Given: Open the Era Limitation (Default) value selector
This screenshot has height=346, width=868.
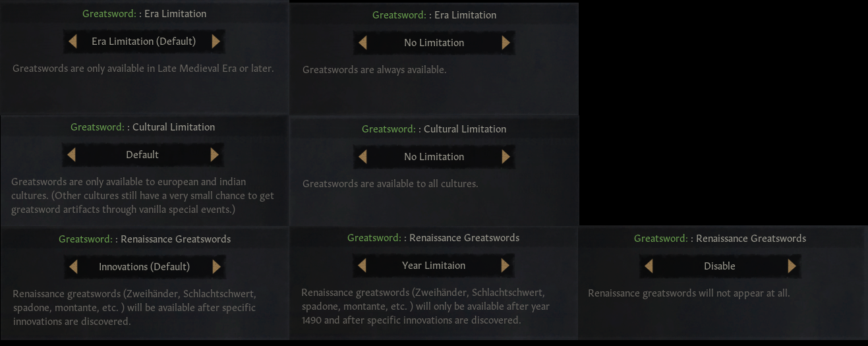Looking at the screenshot, I should (144, 42).
